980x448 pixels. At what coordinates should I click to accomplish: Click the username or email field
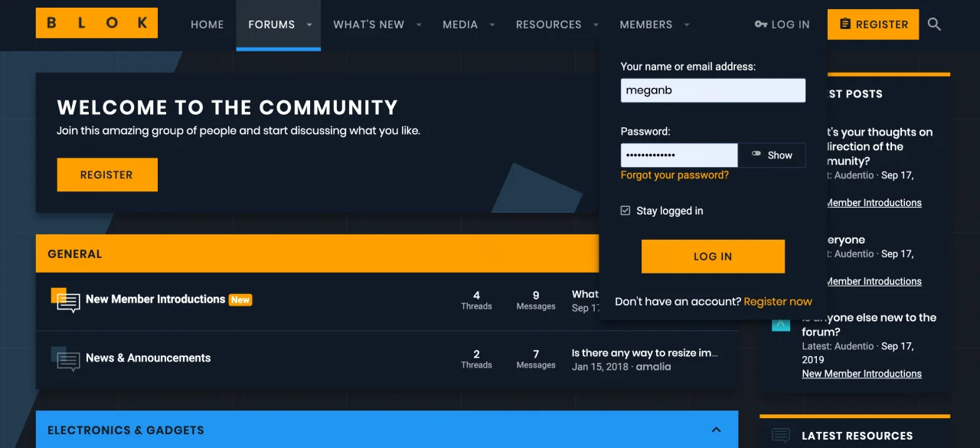point(713,90)
